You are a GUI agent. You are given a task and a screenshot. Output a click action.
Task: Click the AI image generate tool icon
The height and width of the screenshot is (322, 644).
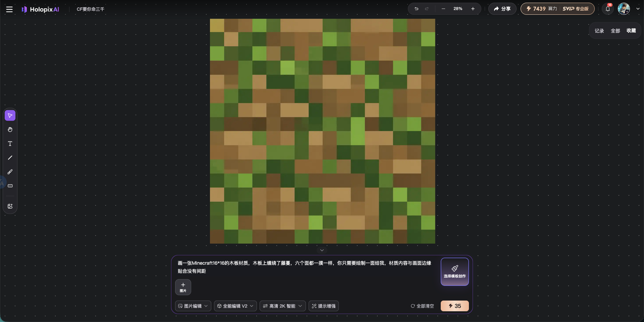coord(10,206)
